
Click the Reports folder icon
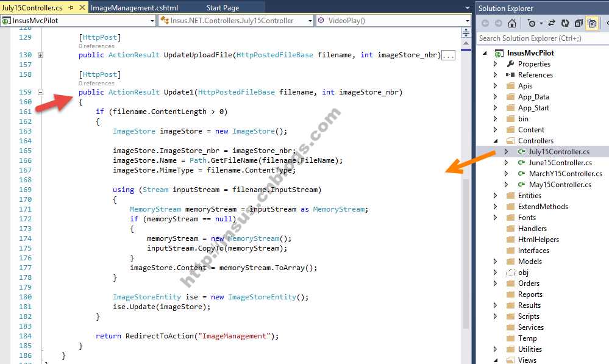pyautogui.click(x=510, y=294)
